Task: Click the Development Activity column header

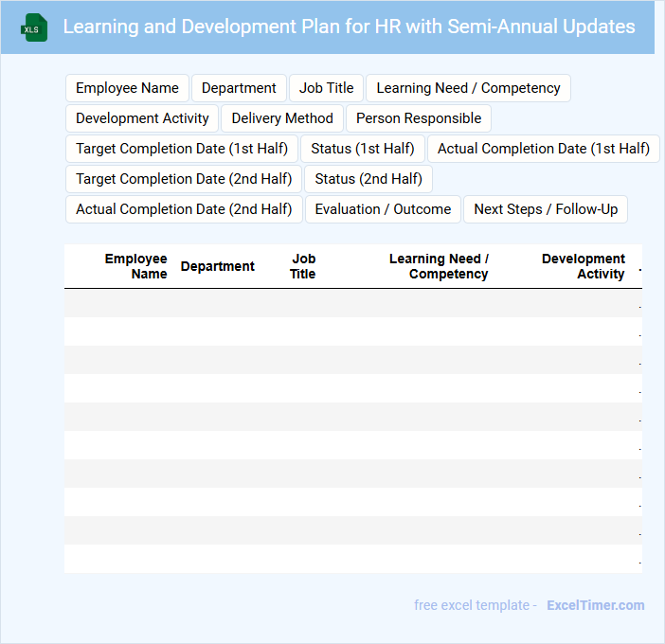Action: point(583,266)
